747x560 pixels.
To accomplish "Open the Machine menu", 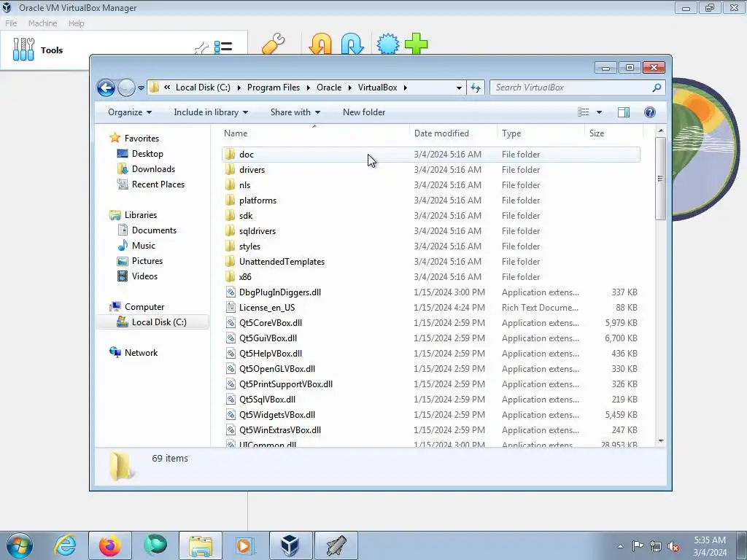I will (42, 23).
